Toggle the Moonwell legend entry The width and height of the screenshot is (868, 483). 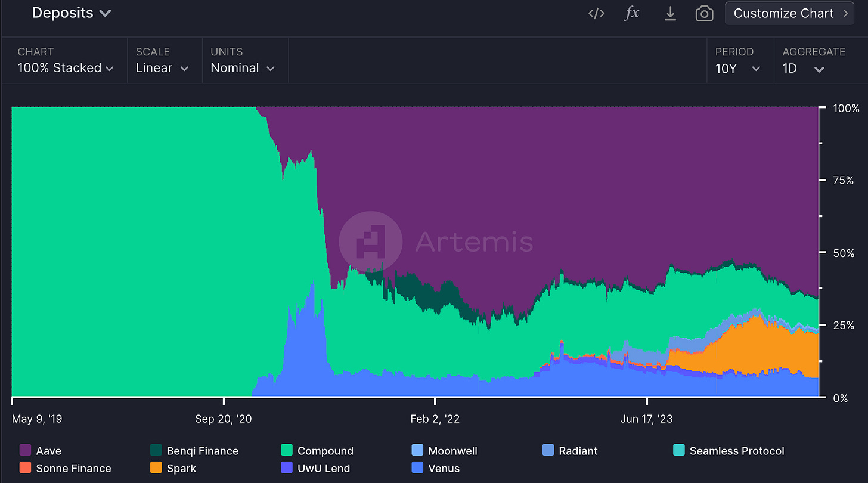(x=445, y=451)
